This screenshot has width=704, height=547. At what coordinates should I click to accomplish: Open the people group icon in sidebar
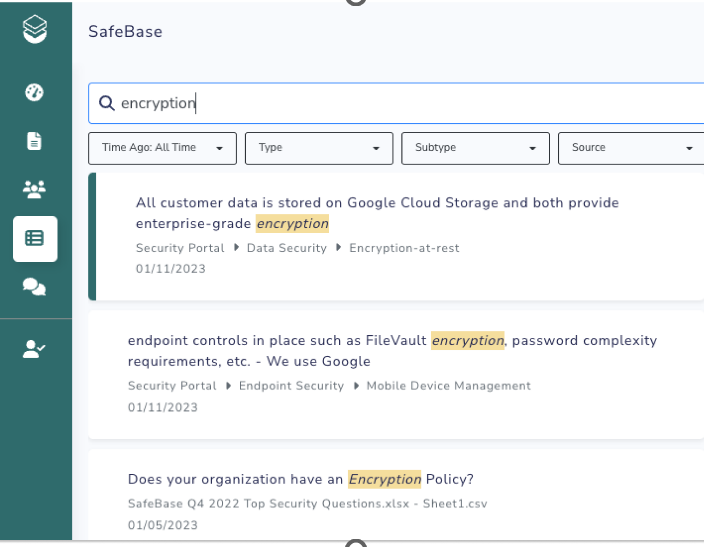tap(35, 190)
